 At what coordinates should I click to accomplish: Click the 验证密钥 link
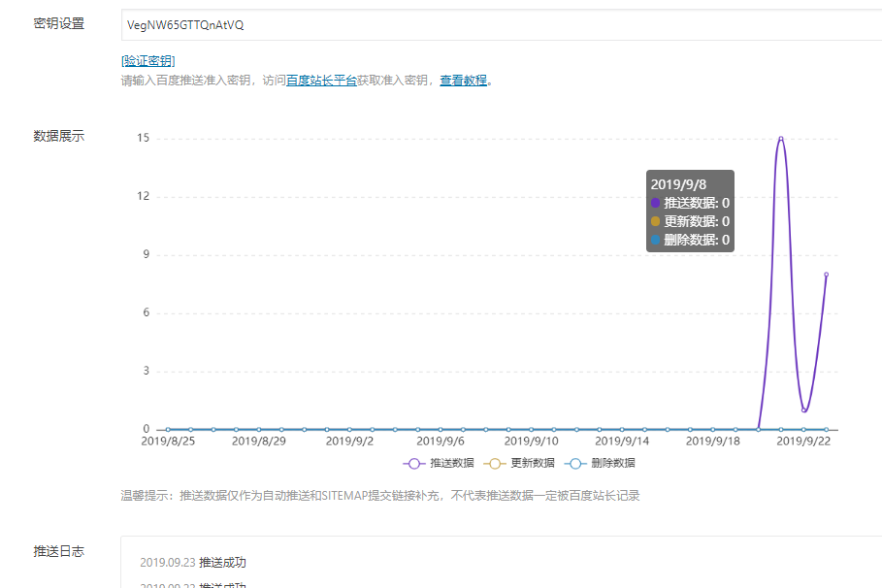click(147, 61)
